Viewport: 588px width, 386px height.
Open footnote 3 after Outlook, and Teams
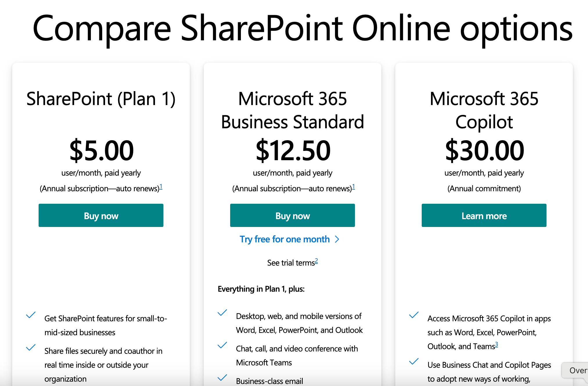497,344
